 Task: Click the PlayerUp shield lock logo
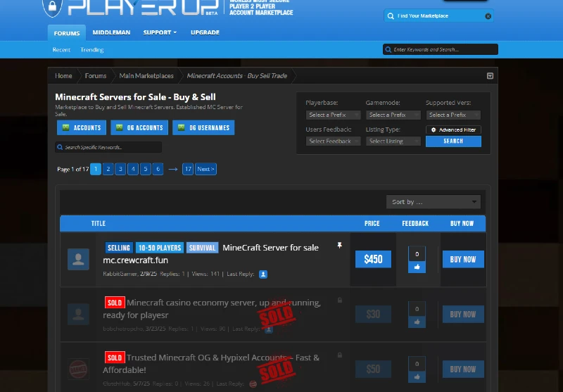52,6
